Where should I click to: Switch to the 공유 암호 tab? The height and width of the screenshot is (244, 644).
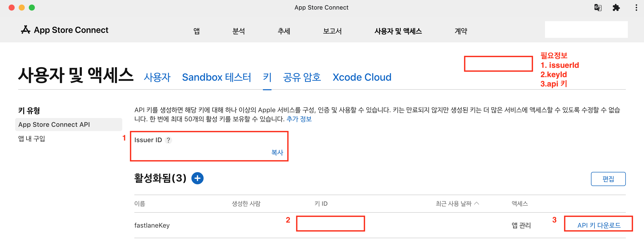pos(302,77)
